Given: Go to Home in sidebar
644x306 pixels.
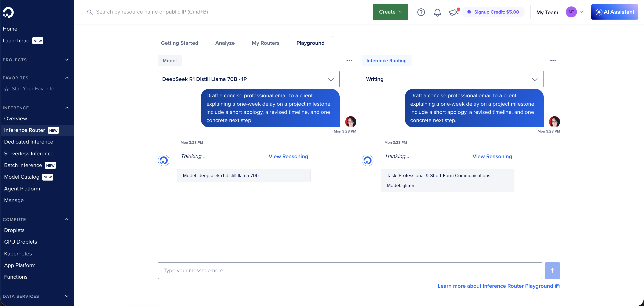Looking at the screenshot, I should coord(10,29).
